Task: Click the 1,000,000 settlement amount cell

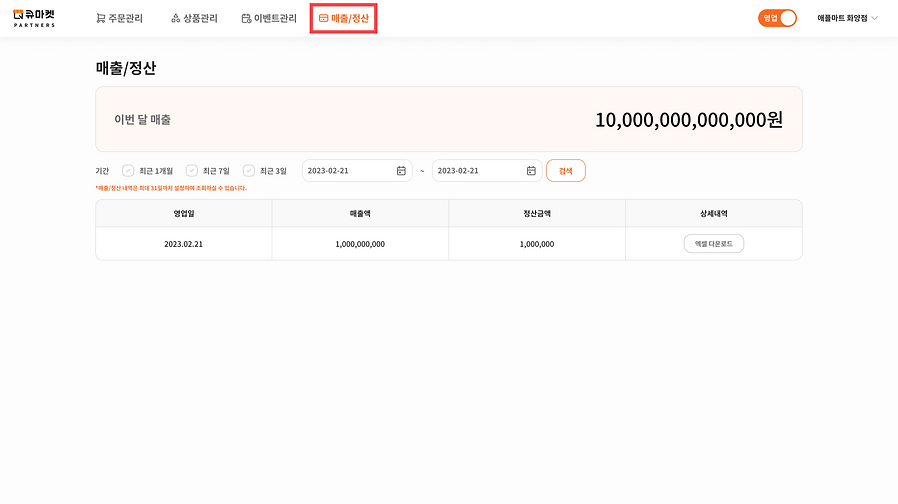Action: (537, 243)
